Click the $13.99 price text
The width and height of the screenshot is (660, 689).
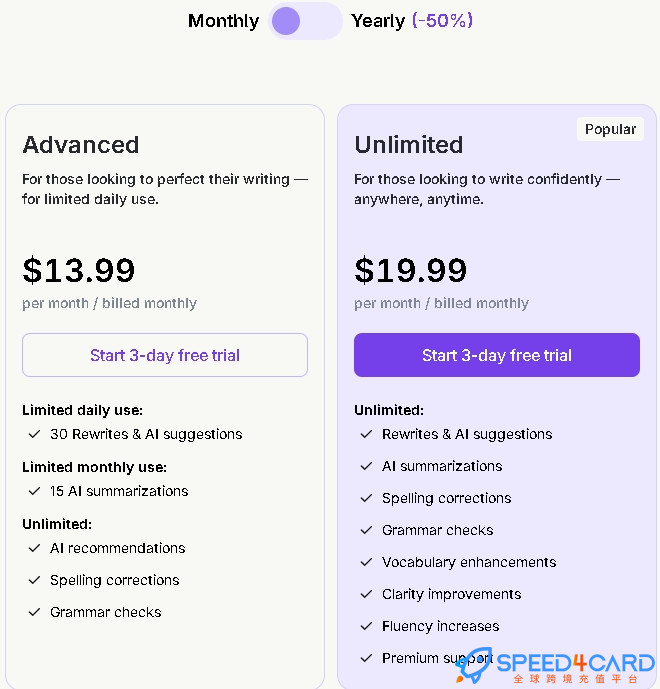coord(79,270)
